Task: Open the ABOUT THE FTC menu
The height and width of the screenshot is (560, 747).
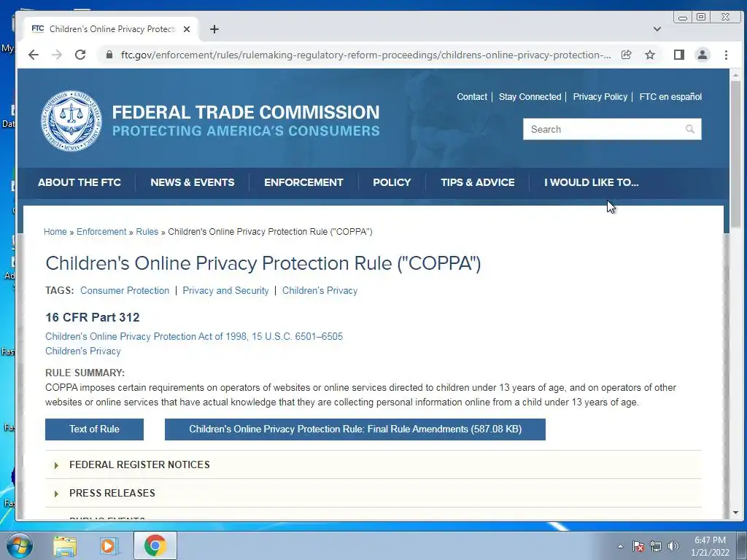Action: tap(79, 182)
